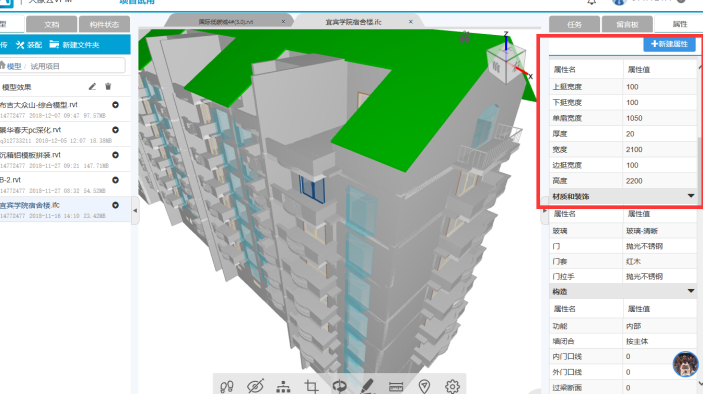Open dropdown for B-2.rvt file
The image size is (703, 394).
(115, 180)
